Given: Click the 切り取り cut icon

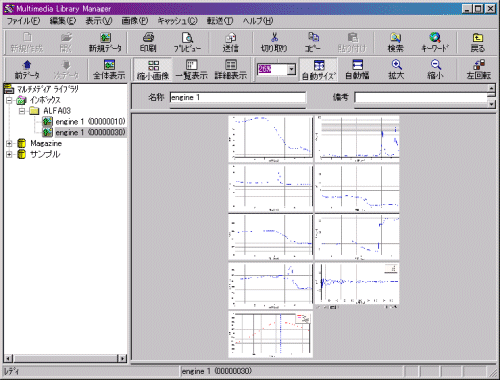Looking at the screenshot, I should point(274,43).
